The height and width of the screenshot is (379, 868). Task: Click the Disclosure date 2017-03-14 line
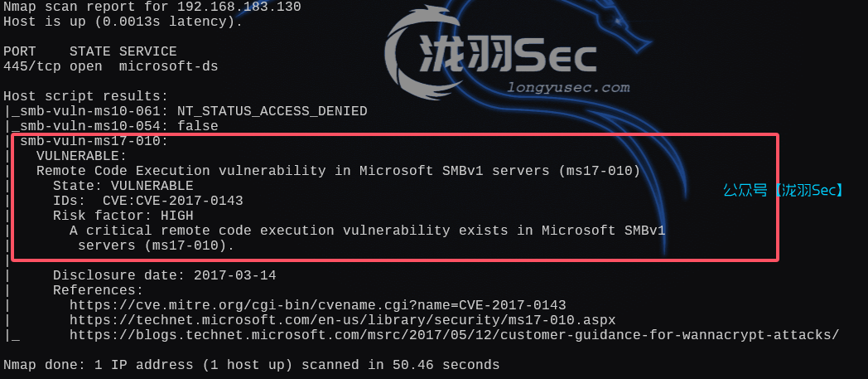pos(164,275)
